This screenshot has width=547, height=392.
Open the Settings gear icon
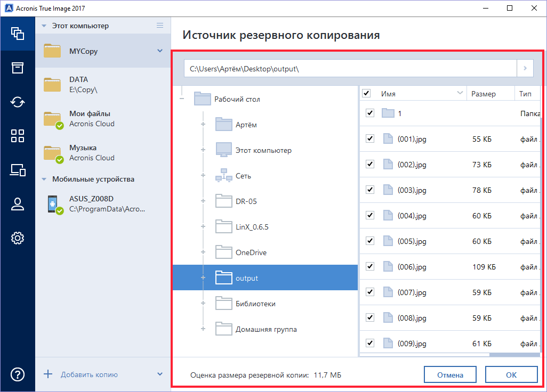click(x=18, y=238)
